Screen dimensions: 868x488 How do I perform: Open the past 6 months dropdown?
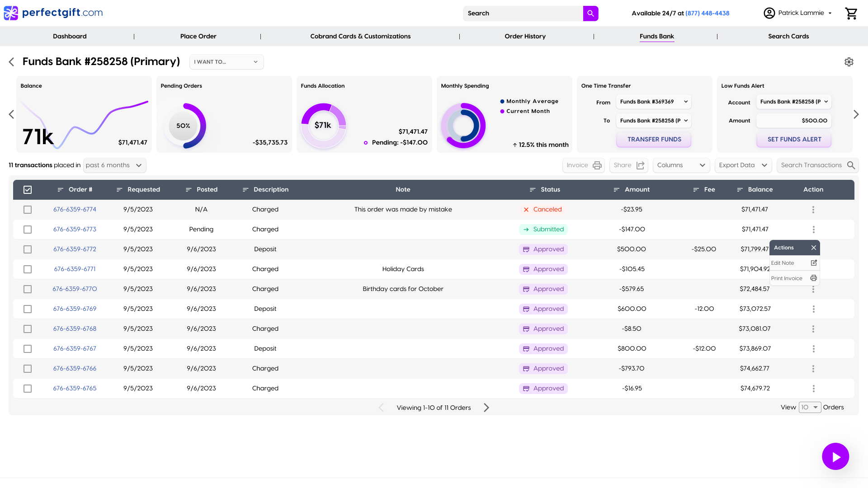point(114,165)
